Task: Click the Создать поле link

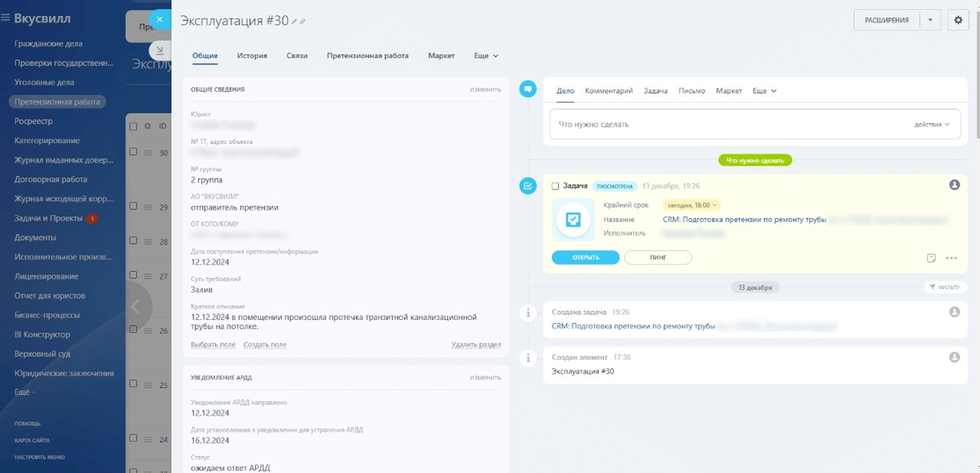Action: pyautogui.click(x=265, y=344)
